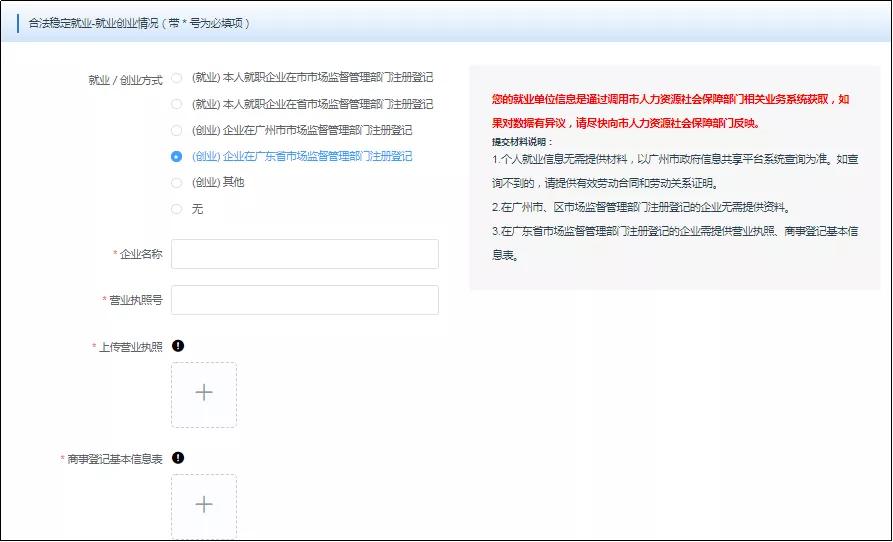Screen dimensions: 893x542
Task: Open info tooltip icon beside 商事登记基本信息表
Action: pos(178,458)
